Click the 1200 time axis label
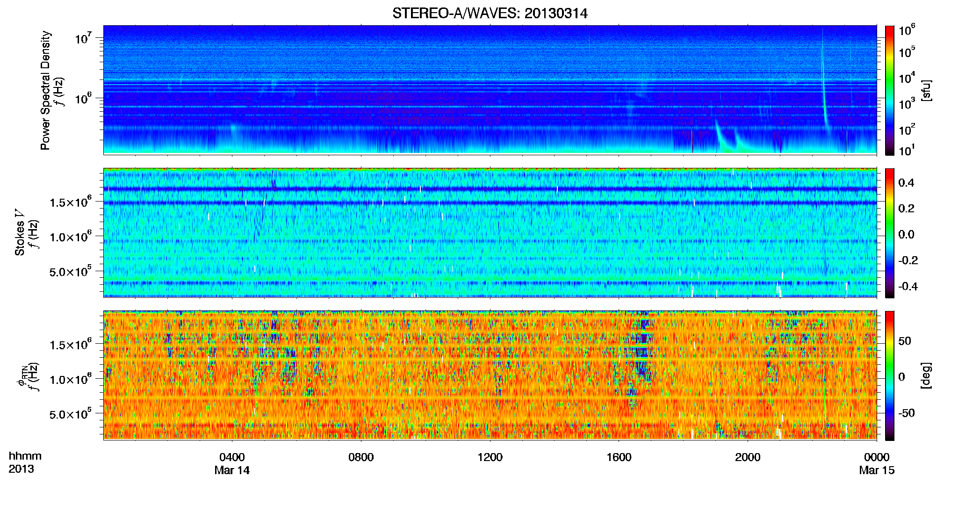The width and height of the screenshot is (980, 505). coord(490,457)
